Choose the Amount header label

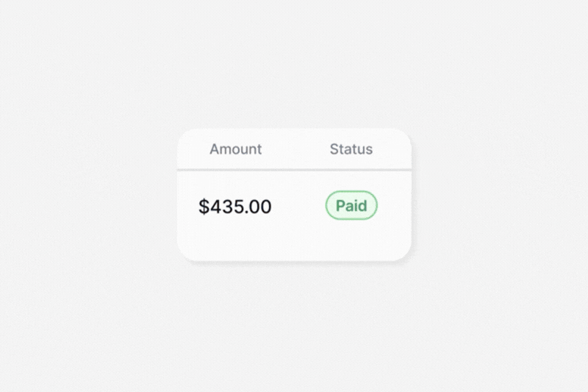(x=235, y=149)
